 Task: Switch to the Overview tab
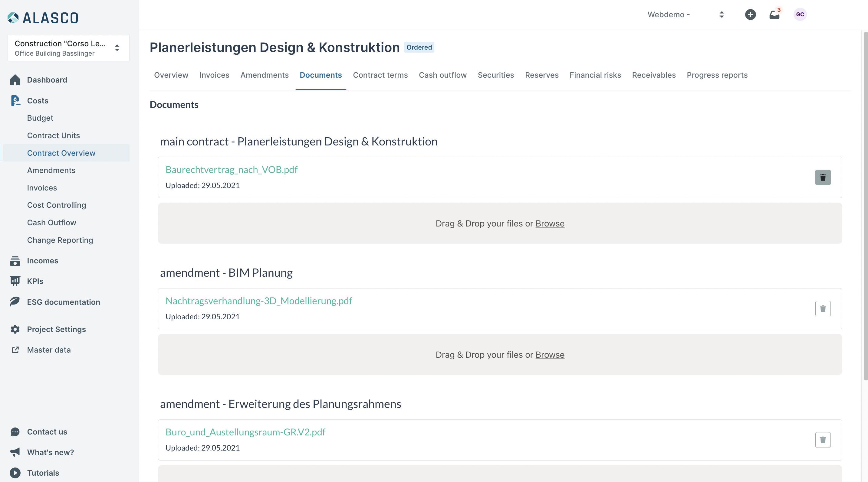[x=171, y=75]
